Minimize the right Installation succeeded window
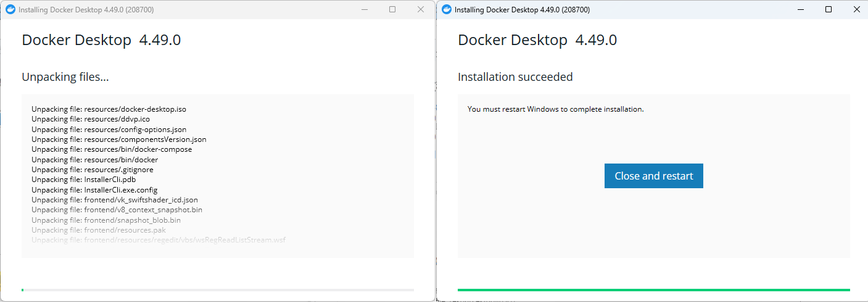Viewport: 868px width, 303px height. (801, 9)
